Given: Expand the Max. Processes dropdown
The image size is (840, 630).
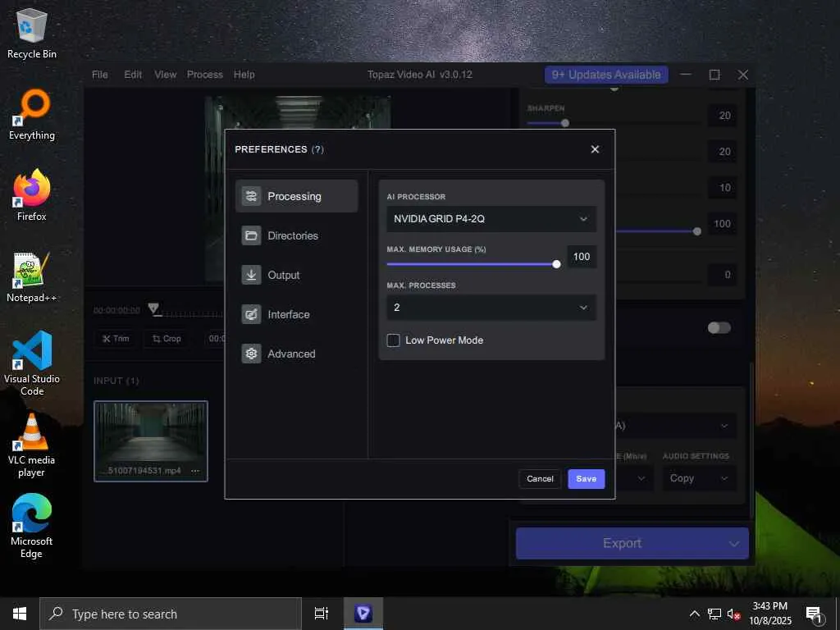Looking at the screenshot, I should (491, 308).
